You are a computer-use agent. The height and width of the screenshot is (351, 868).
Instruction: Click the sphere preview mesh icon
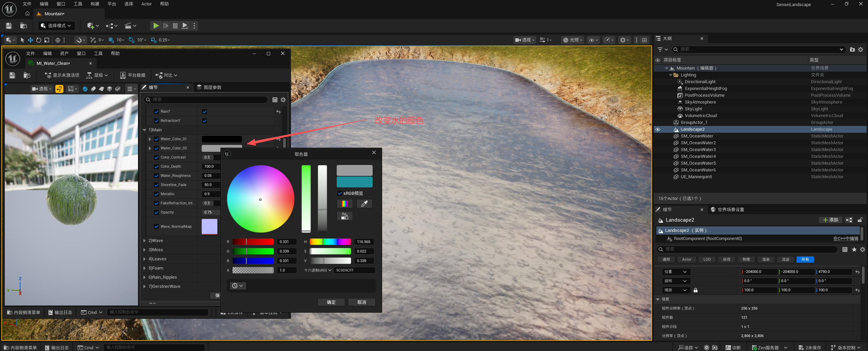point(85,89)
